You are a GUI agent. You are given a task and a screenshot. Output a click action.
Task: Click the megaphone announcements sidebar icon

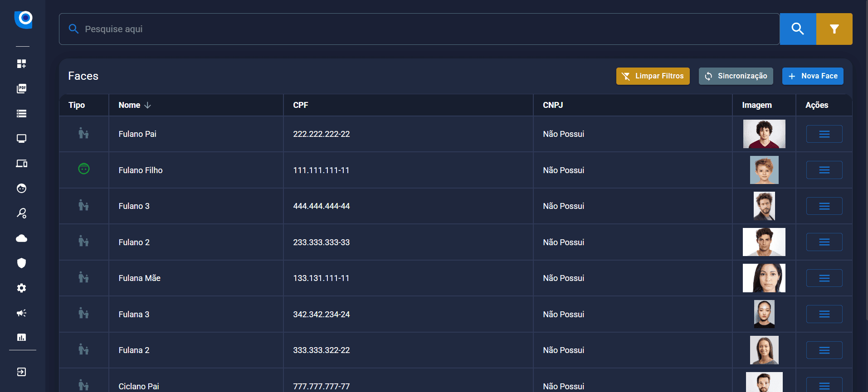21,313
